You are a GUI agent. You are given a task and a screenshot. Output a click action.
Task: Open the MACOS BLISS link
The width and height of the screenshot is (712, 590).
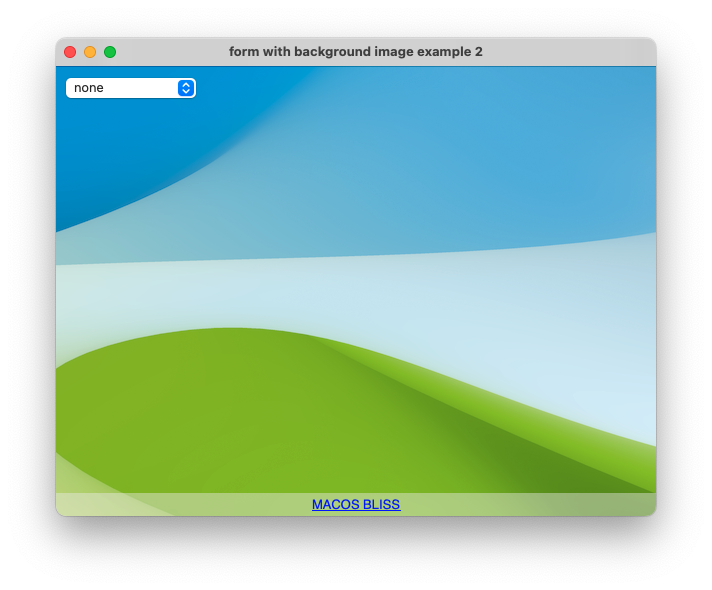click(x=355, y=505)
